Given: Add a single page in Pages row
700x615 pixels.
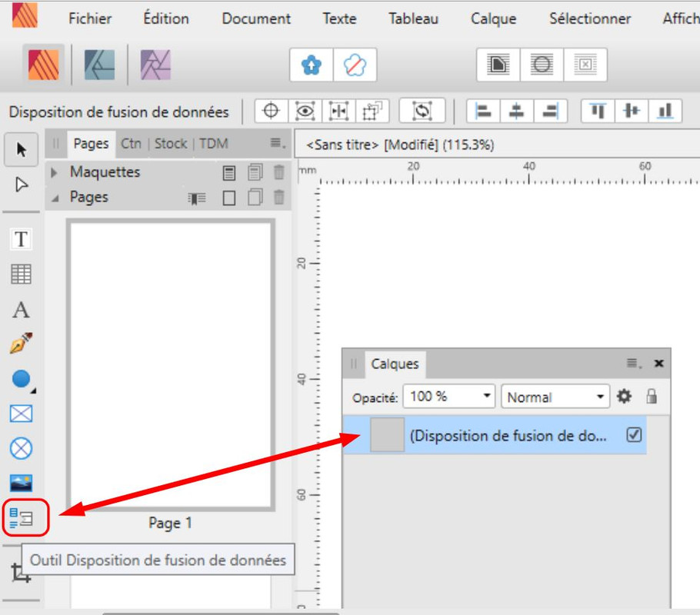Looking at the screenshot, I should coord(229,198).
